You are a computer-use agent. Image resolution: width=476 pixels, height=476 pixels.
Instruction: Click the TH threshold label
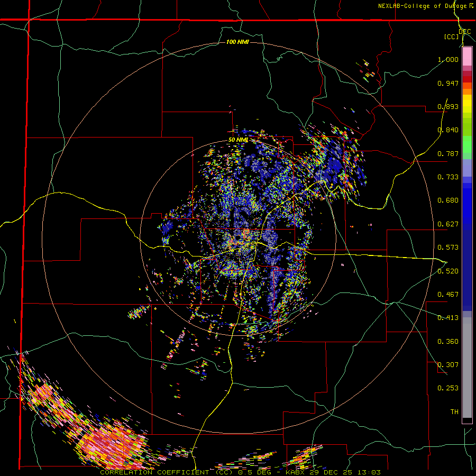coord(454,411)
